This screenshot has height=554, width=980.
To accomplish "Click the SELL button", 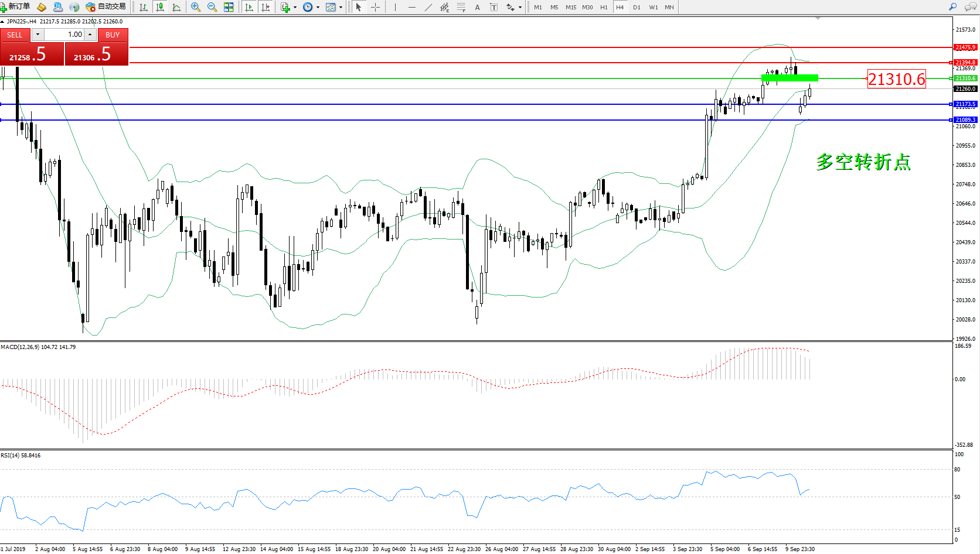I will (x=15, y=35).
